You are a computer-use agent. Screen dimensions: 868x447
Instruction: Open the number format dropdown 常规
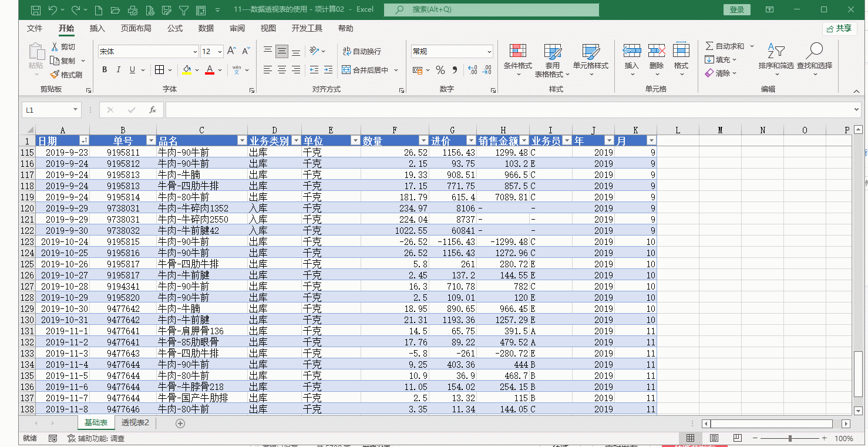[489, 52]
